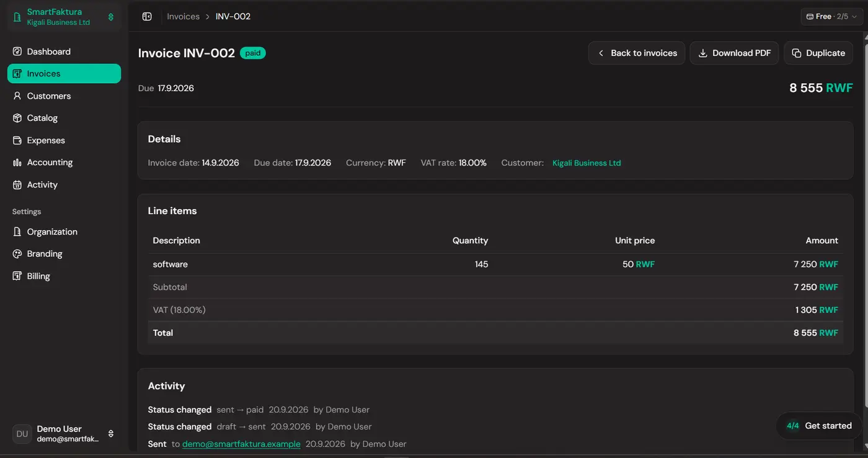Click the Expenses wallet icon

point(17,140)
